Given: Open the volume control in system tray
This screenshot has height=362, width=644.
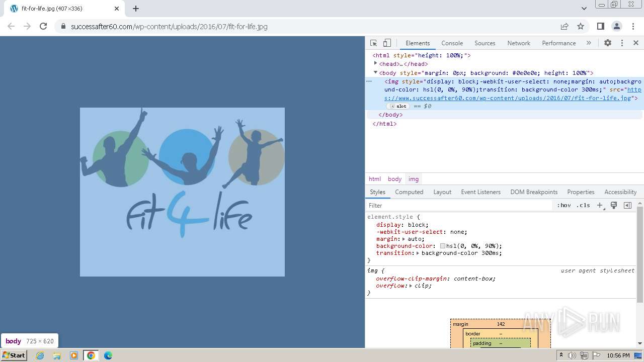Looking at the screenshot, I should click(572, 355).
